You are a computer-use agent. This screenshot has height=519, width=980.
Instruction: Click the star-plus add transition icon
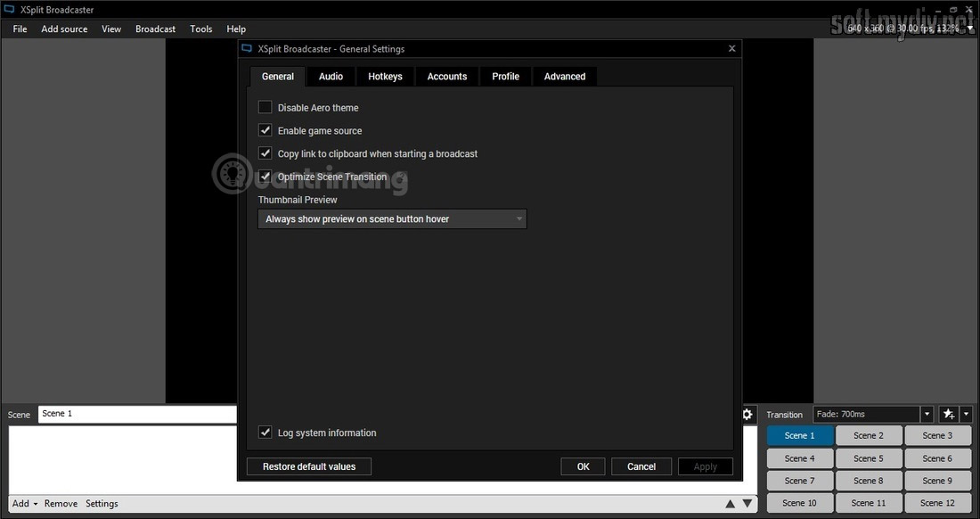[x=948, y=415]
